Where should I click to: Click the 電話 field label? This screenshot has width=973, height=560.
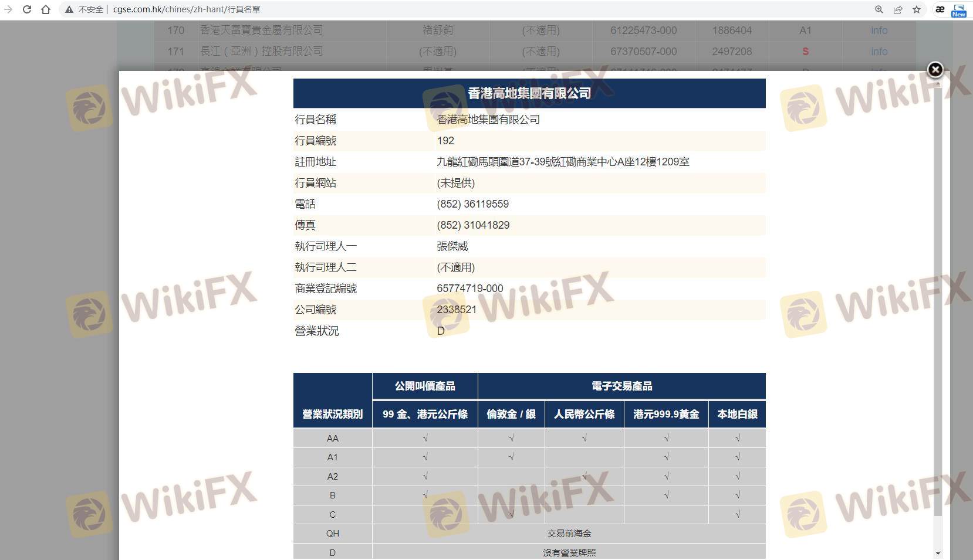305,204
